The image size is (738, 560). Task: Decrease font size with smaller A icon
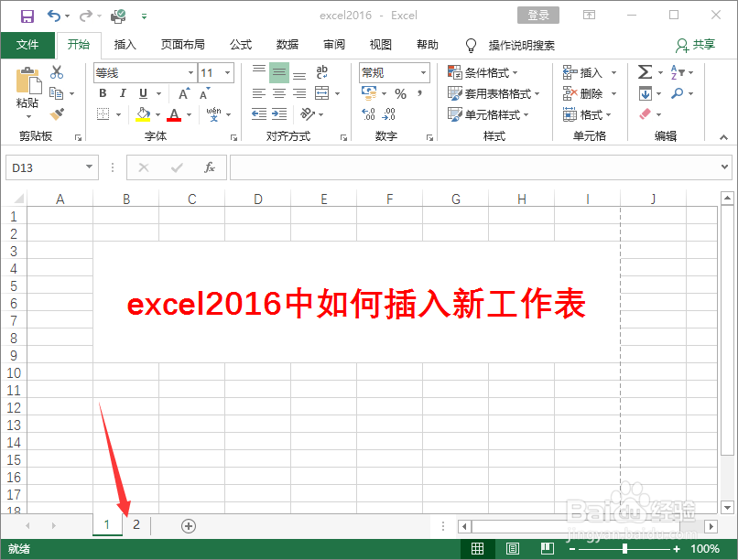[204, 93]
